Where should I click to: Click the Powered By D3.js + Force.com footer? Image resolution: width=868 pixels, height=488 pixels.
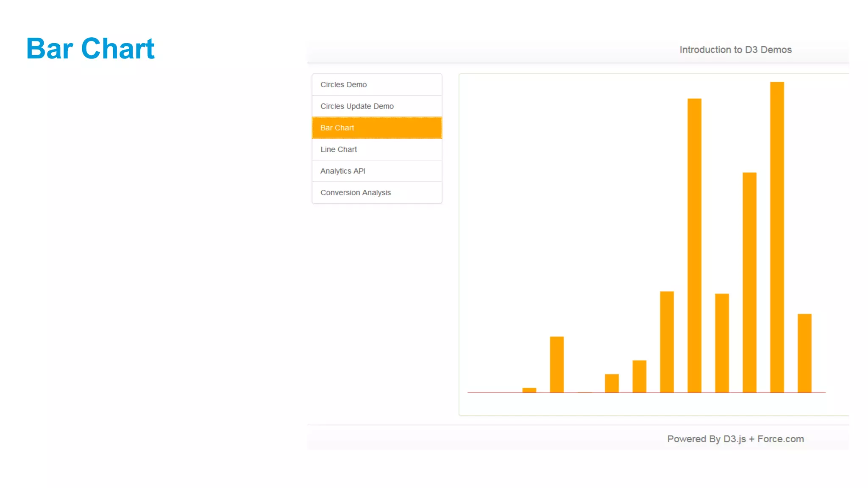pos(735,439)
